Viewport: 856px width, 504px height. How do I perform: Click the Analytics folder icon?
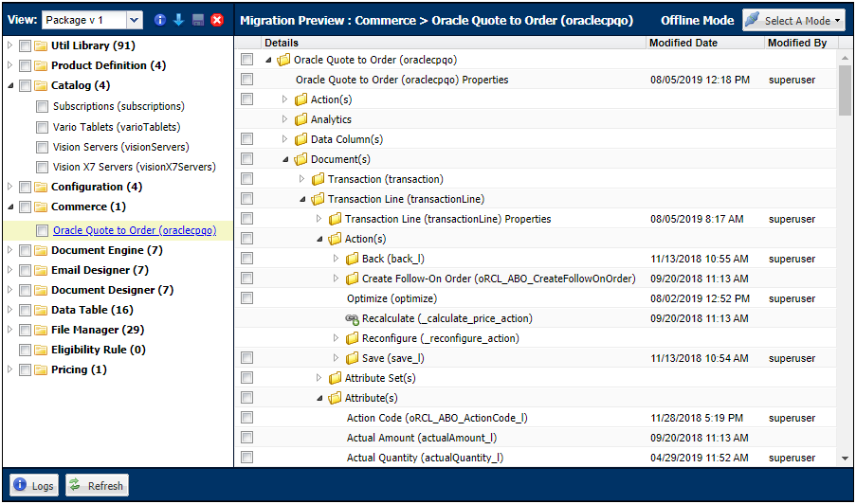(x=301, y=119)
